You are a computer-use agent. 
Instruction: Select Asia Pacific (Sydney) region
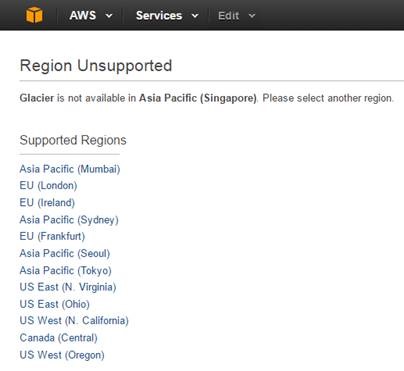click(x=69, y=220)
